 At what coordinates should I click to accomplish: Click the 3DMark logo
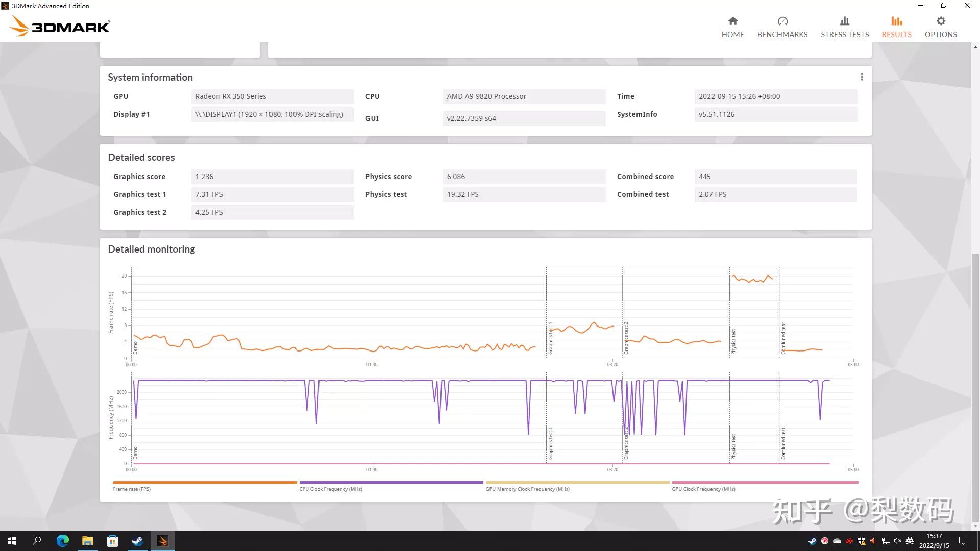[x=59, y=26]
